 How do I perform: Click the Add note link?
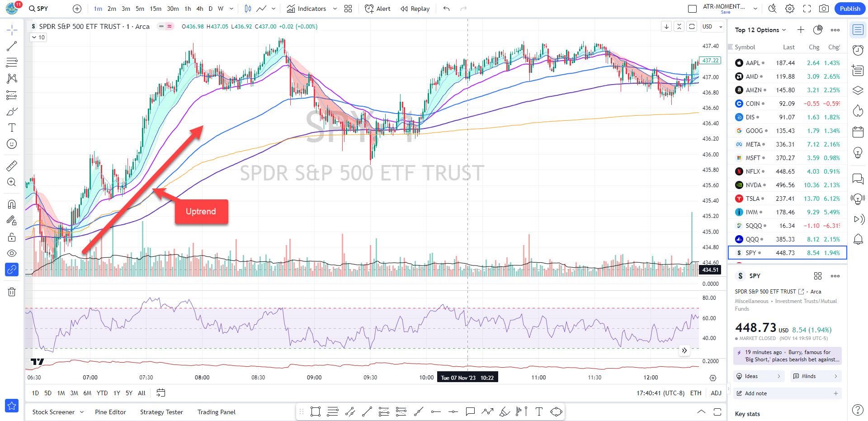coord(755,393)
